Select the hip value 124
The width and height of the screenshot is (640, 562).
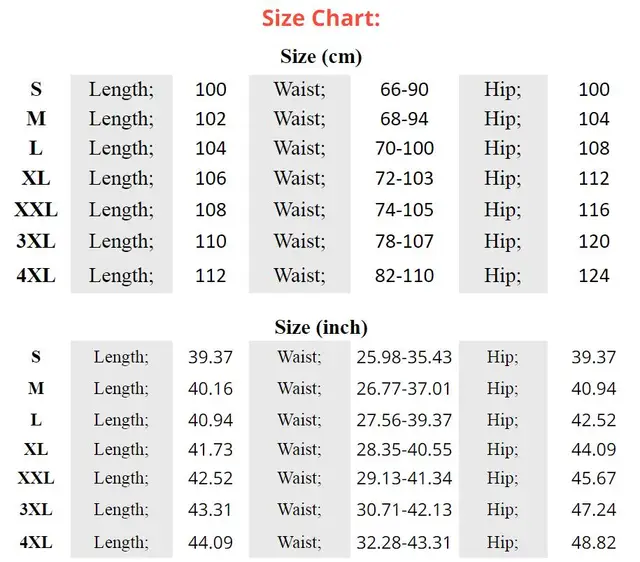(594, 275)
